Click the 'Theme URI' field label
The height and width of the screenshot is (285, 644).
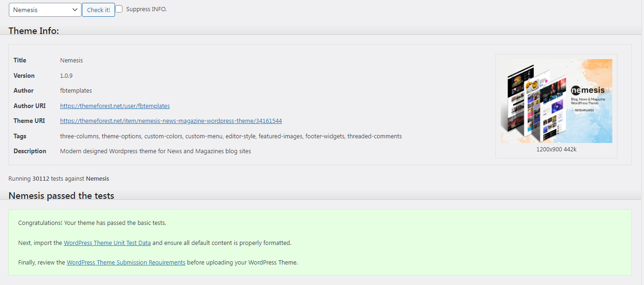click(29, 121)
